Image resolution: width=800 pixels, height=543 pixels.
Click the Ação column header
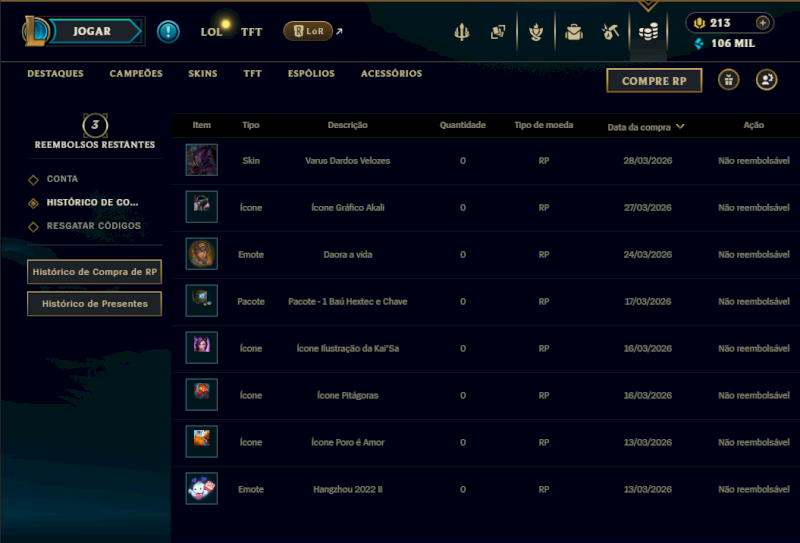(754, 125)
